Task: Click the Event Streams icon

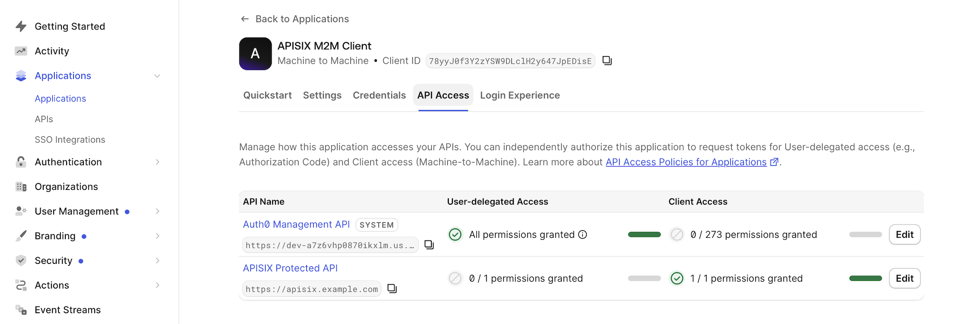Action: click(21, 310)
